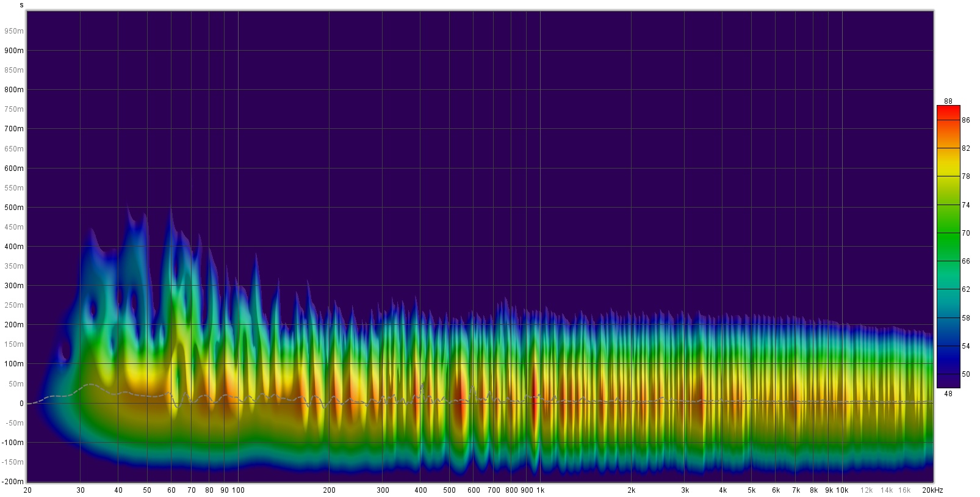Click the 12k frequency axis label
The height and width of the screenshot is (497, 980).
point(867,490)
